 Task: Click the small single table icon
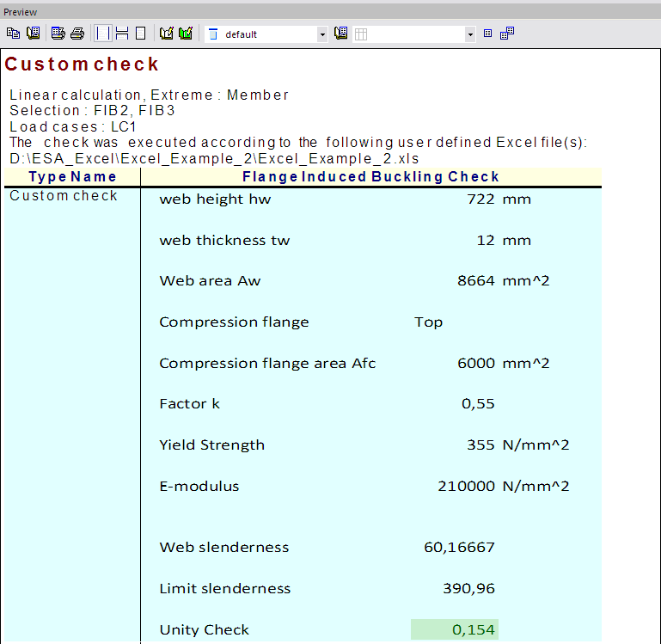click(487, 34)
